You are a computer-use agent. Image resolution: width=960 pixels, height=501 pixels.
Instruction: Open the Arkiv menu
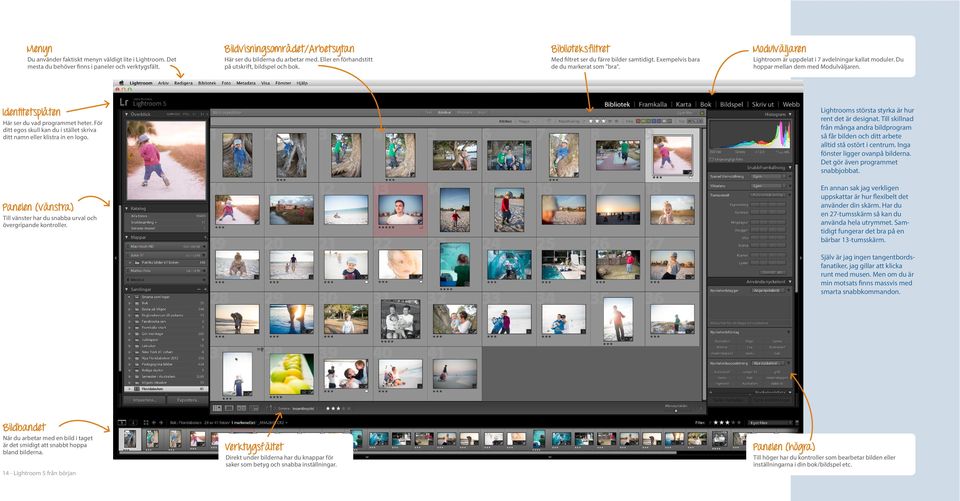pos(163,83)
